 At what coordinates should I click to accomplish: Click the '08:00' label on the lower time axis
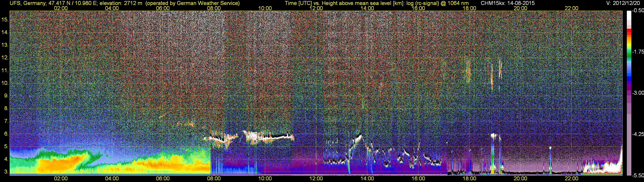tap(214, 179)
